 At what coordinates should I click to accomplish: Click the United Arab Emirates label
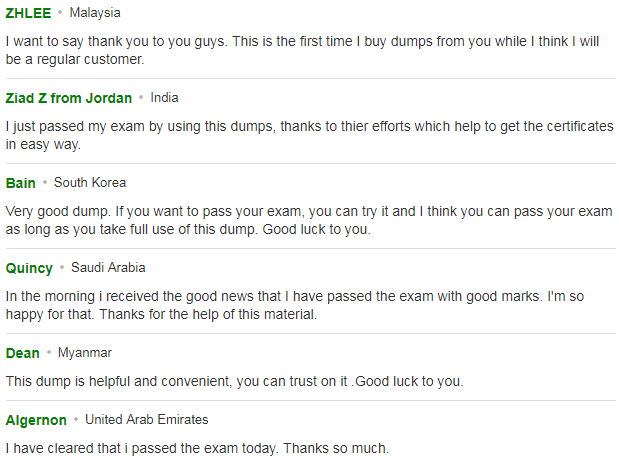(146, 419)
